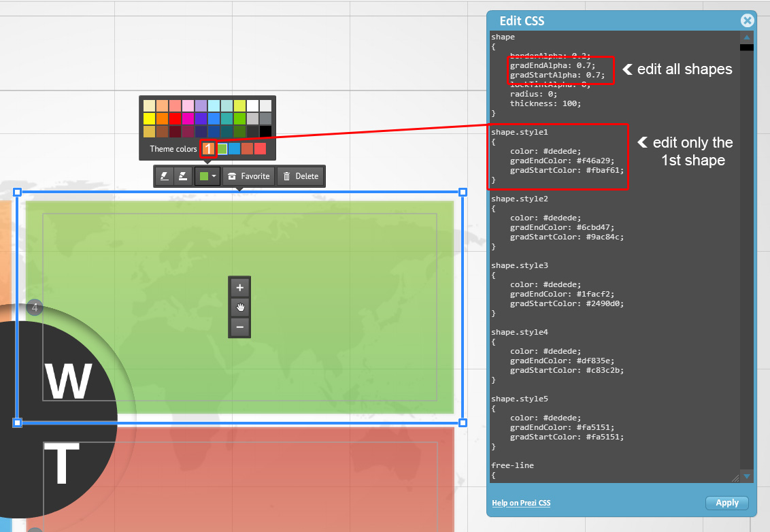This screenshot has height=532, width=770.
Task: Pick the blue theme color swatch
Action: (235, 148)
